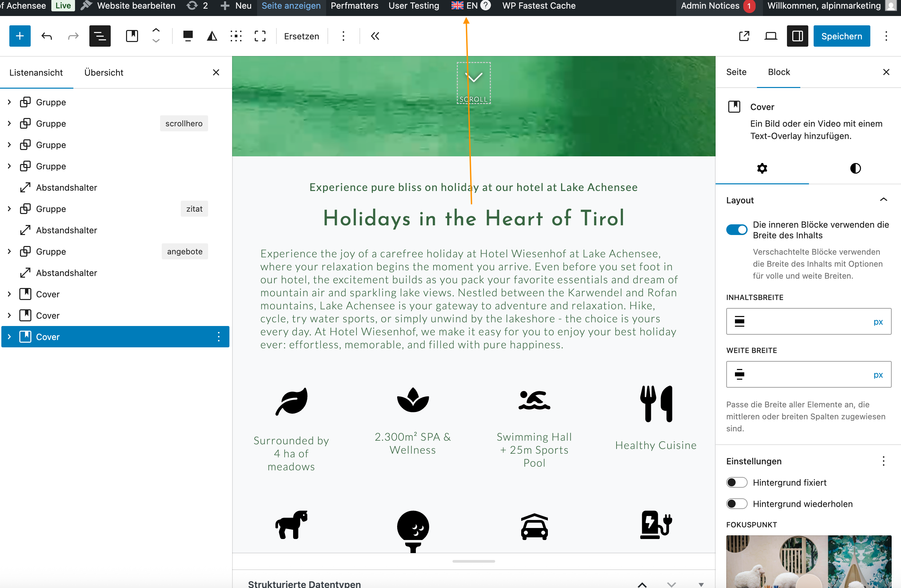Click the blue block inserter plus button

(x=20, y=36)
